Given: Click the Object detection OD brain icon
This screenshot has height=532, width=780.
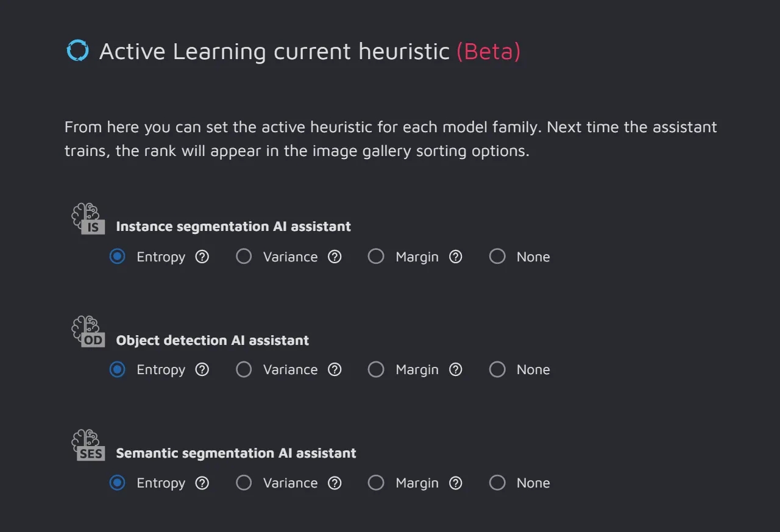Looking at the screenshot, I should [88, 332].
